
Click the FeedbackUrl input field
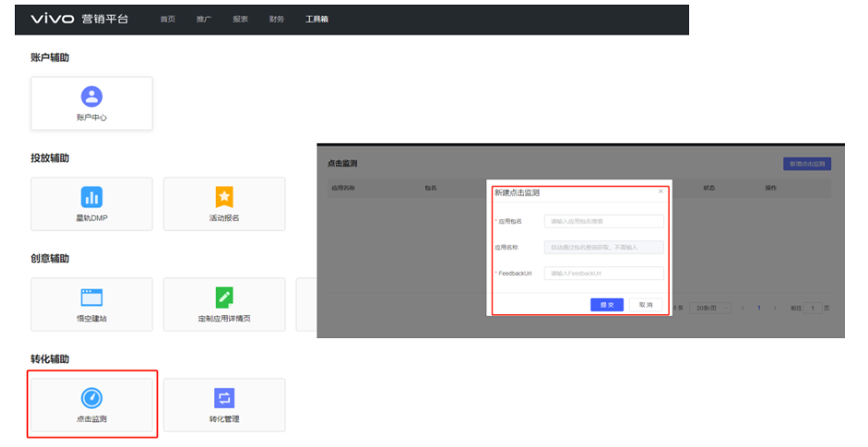[603, 274]
